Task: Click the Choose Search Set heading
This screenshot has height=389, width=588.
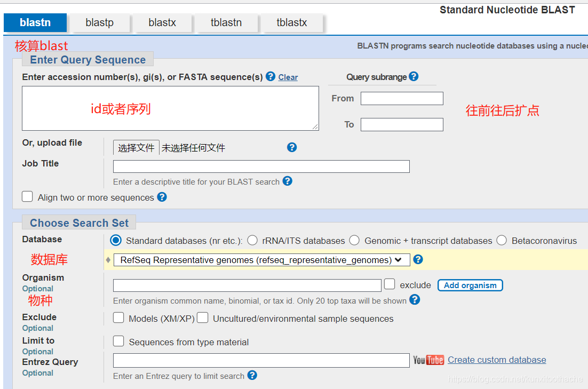Action: pos(79,223)
